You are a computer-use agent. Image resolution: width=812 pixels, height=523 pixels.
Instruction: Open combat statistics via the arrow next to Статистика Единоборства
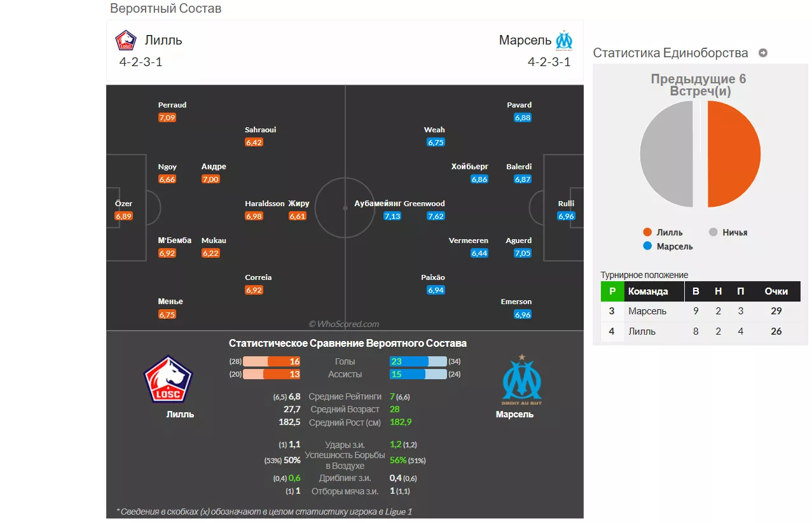pos(762,53)
